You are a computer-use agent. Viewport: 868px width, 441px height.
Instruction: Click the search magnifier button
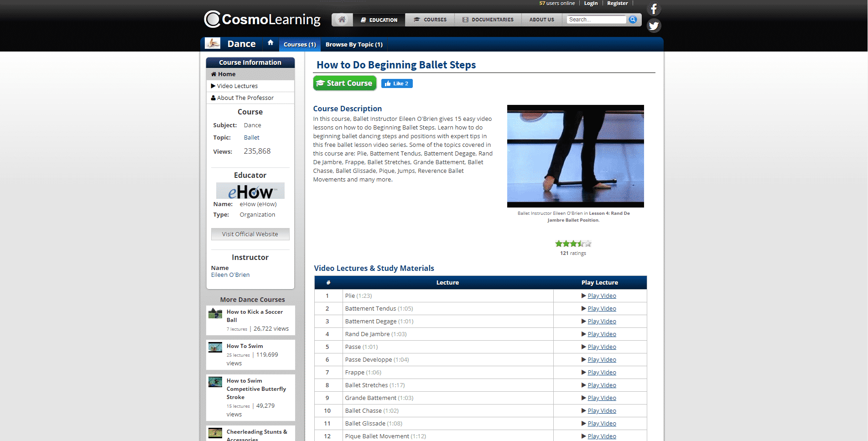pyautogui.click(x=633, y=19)
